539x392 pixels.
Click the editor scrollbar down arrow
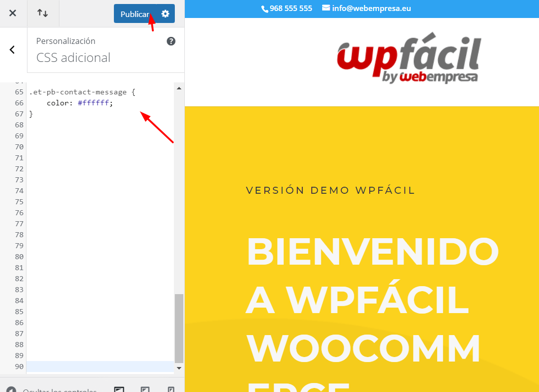(179, 368)
